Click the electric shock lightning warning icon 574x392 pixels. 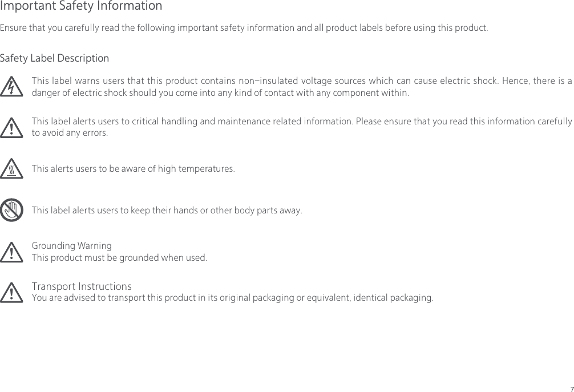coord(11,87)
